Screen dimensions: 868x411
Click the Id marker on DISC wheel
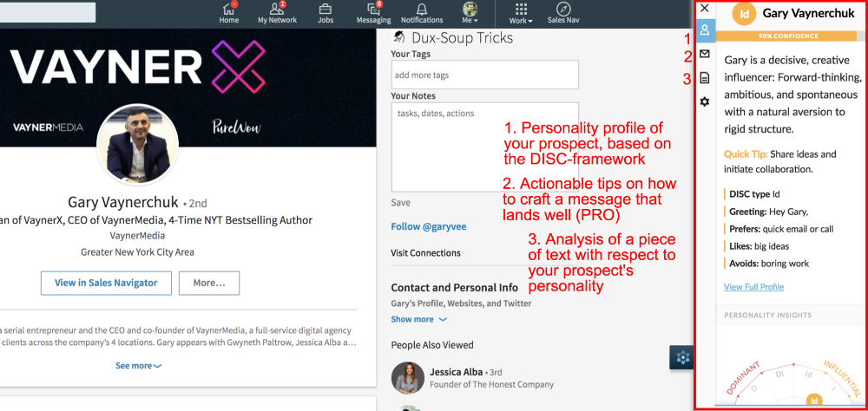813,401
